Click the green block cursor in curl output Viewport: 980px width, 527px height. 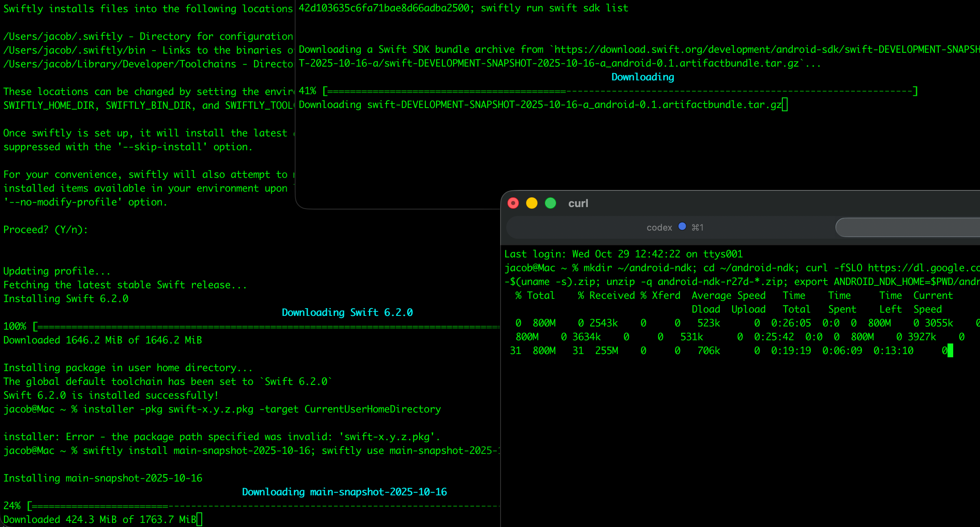pyautogui.click(x=950, y=351)
